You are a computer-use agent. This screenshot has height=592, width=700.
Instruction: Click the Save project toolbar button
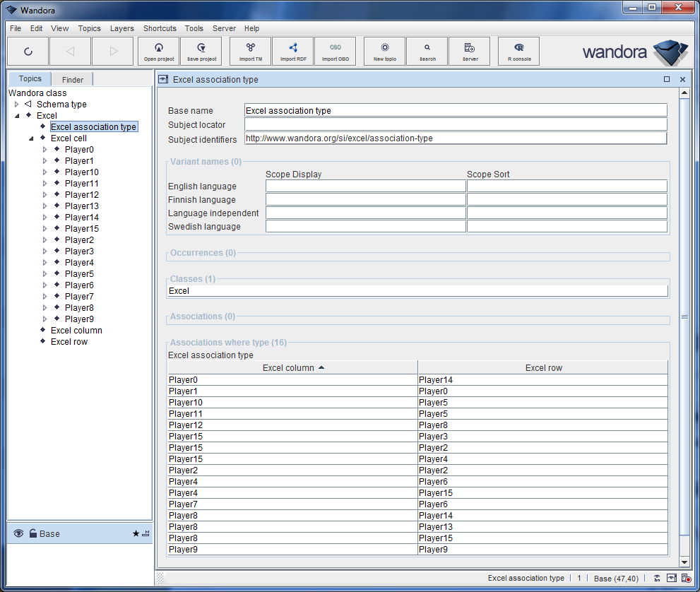point(202,52)
